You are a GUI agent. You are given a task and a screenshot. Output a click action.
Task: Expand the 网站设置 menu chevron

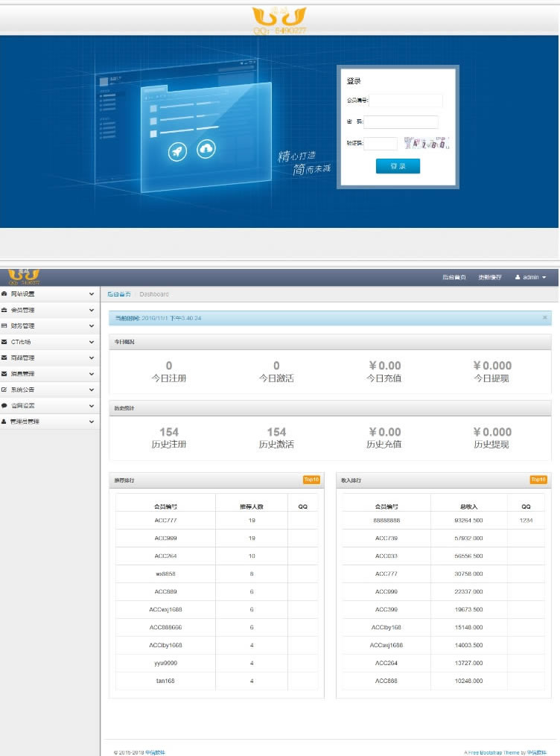coord(92,293)
